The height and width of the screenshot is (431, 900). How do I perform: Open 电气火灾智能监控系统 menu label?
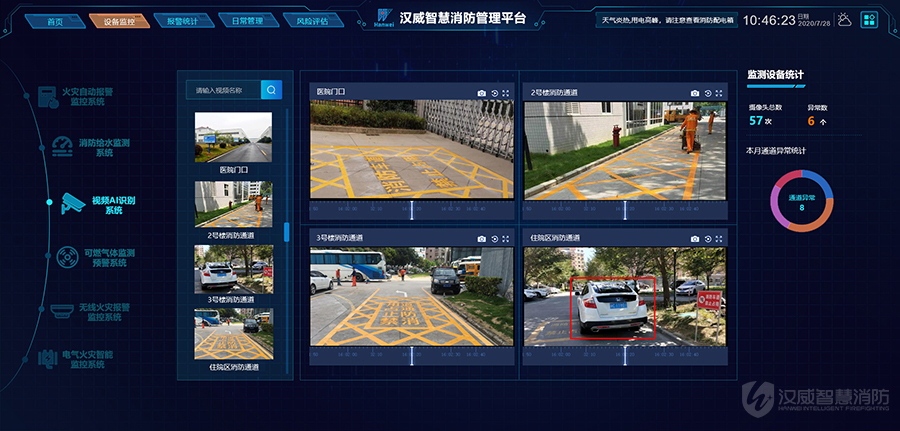[x=87, y=359]
